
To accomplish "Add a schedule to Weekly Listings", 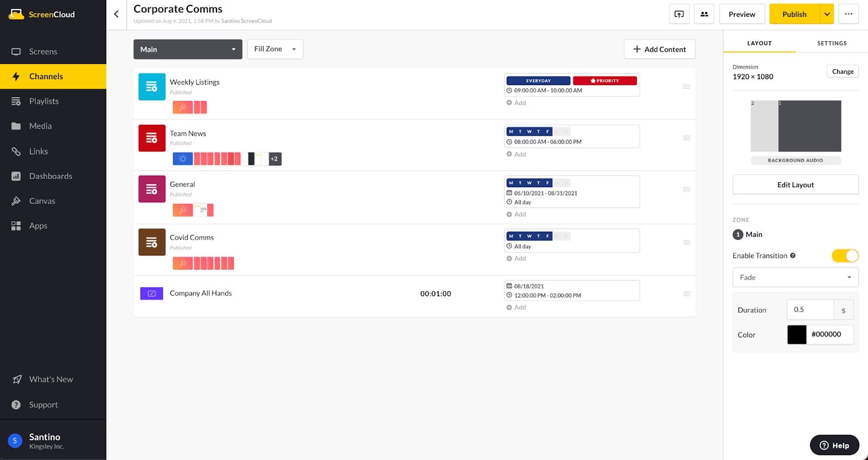I will click(516, 103).
